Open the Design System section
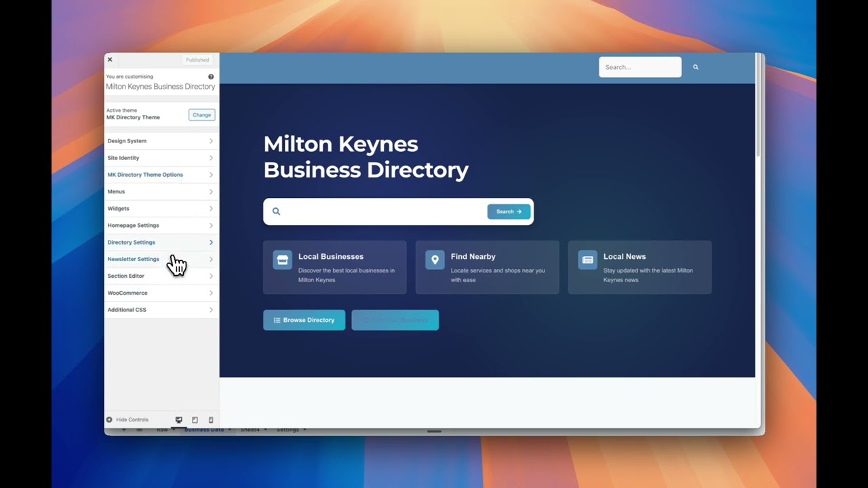 pos(161,141)
